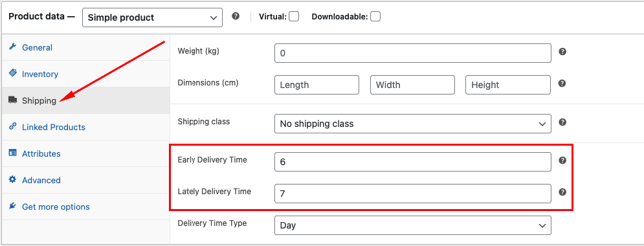Expand the No shipping class dropdown

[x=413, y=124]
